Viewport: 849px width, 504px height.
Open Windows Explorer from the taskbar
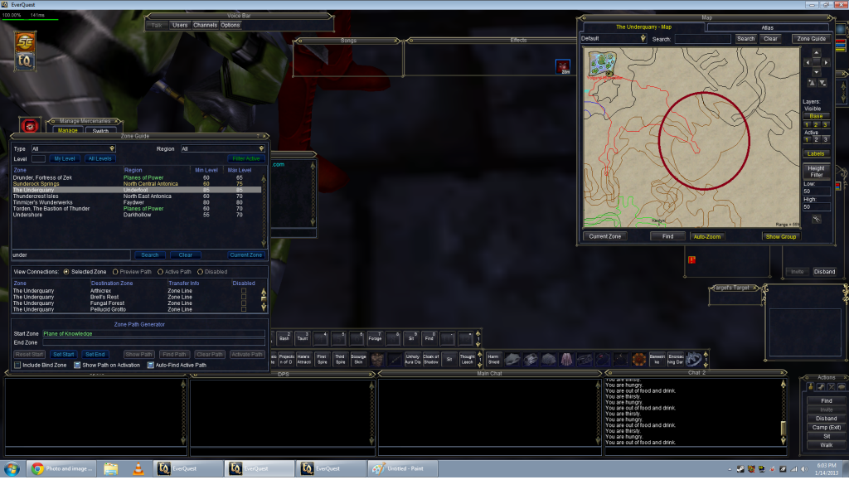point(111,469)
